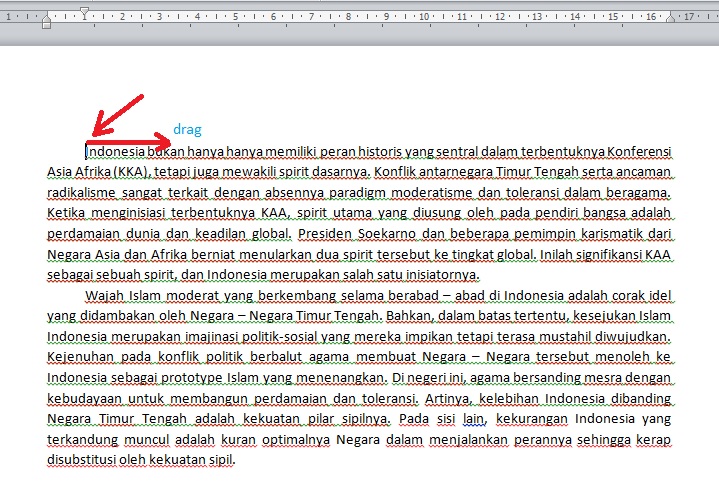The width and height of the screenshot is (719, 481).
Task: Click the word "paradigm"
Action: (x=358, y=193)
